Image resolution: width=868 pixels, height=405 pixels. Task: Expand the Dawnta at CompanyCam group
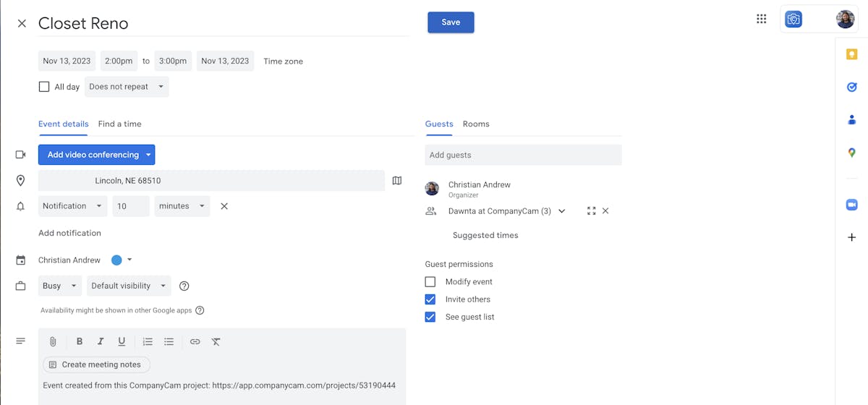[x=562, y=211]
